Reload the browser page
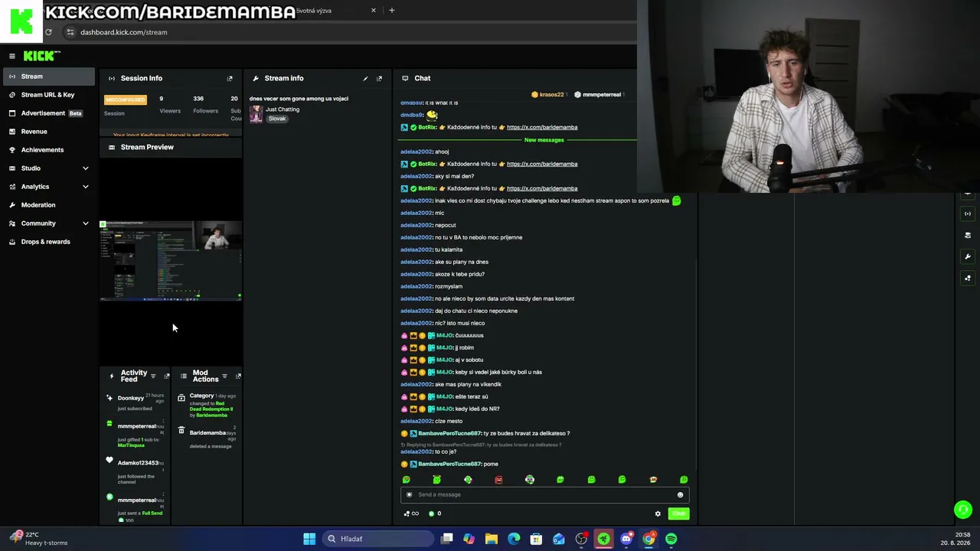This screenshot has width=980, height=551. click(48, 32)
